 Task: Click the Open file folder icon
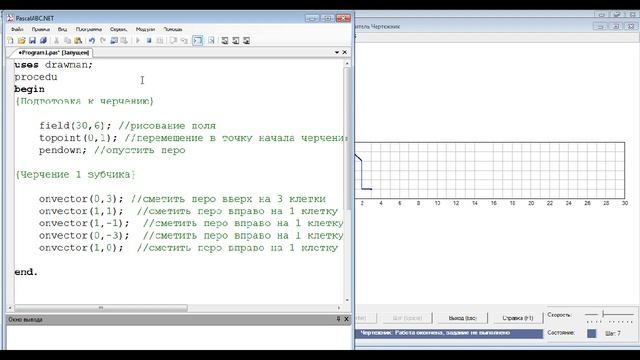22,40
